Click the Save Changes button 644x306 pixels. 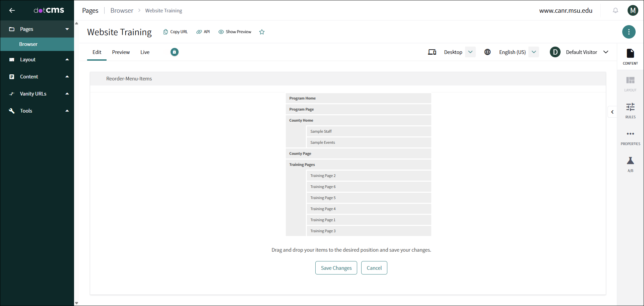[336, 268]
